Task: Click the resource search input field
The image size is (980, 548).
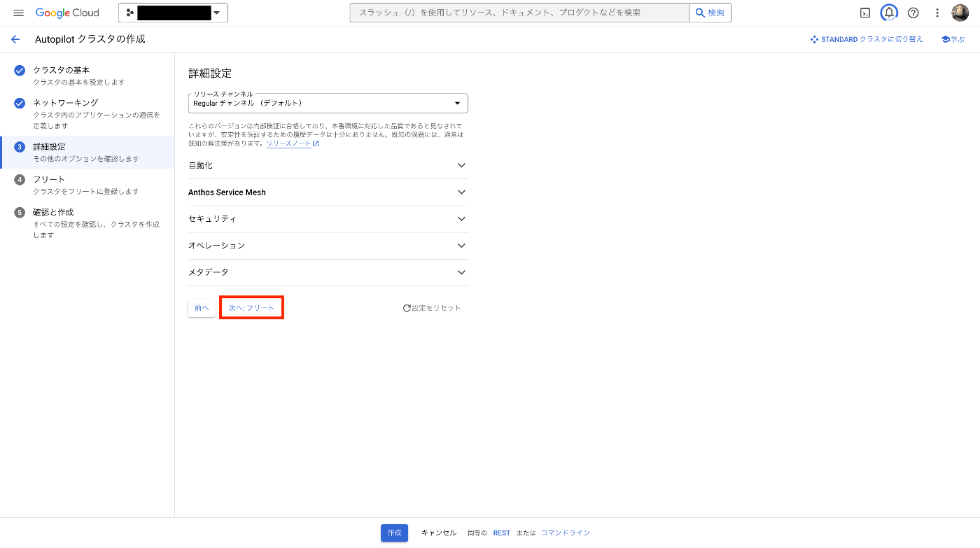Action: (519, 13)
